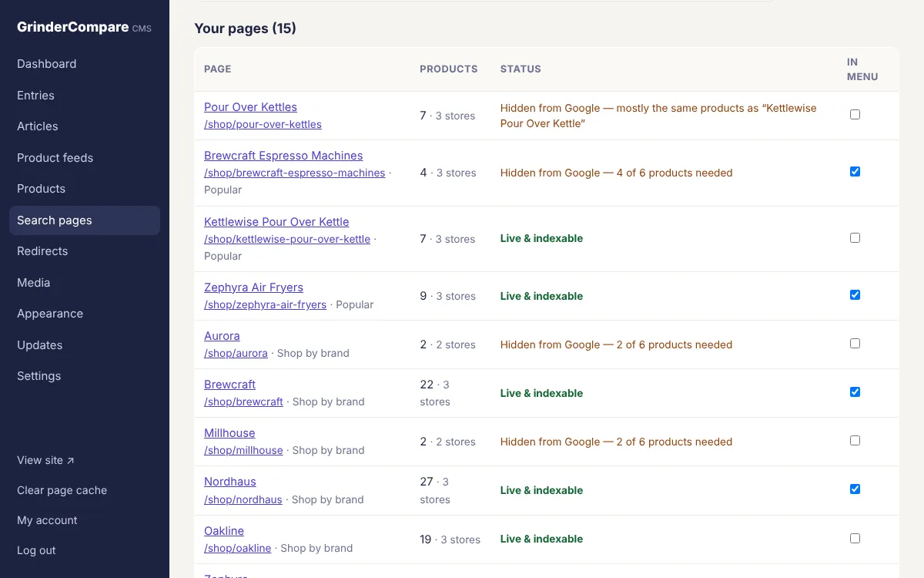Image resolution: width=924 pixels, height=578 pixels.
Task: Click the IN MENU column header
Action: [862, 69]
